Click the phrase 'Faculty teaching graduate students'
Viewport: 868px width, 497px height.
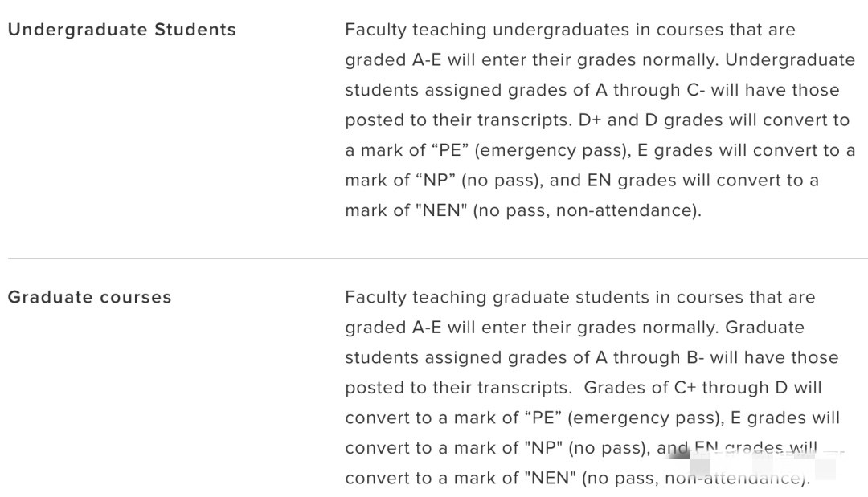(x=497, y=297)
